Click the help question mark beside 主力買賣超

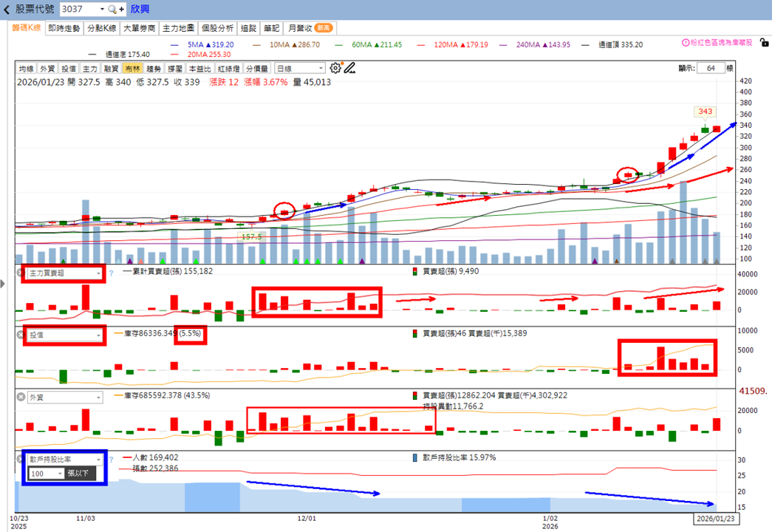pyautogui.click(x=112, y=273)
